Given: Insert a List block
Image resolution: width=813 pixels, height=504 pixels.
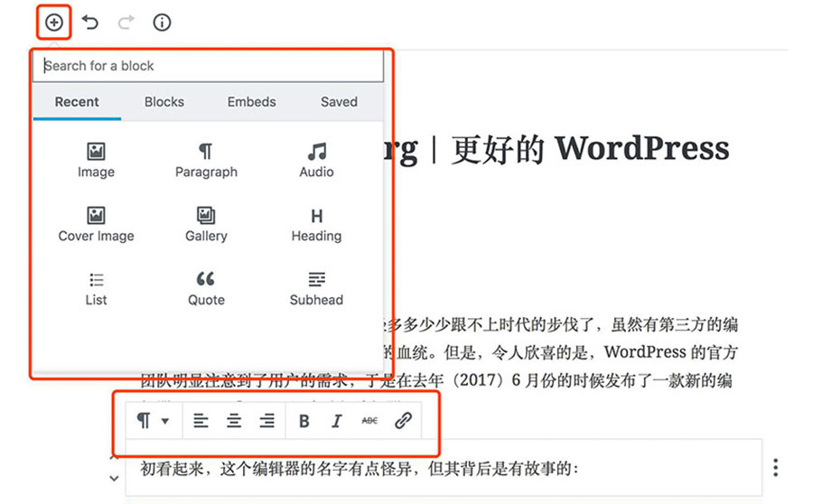Looking at the screenshot, I should coord(96,289).
